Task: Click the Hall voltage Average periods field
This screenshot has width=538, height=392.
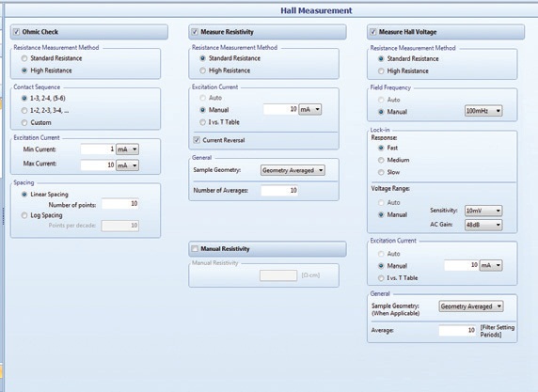Action: 457,330
